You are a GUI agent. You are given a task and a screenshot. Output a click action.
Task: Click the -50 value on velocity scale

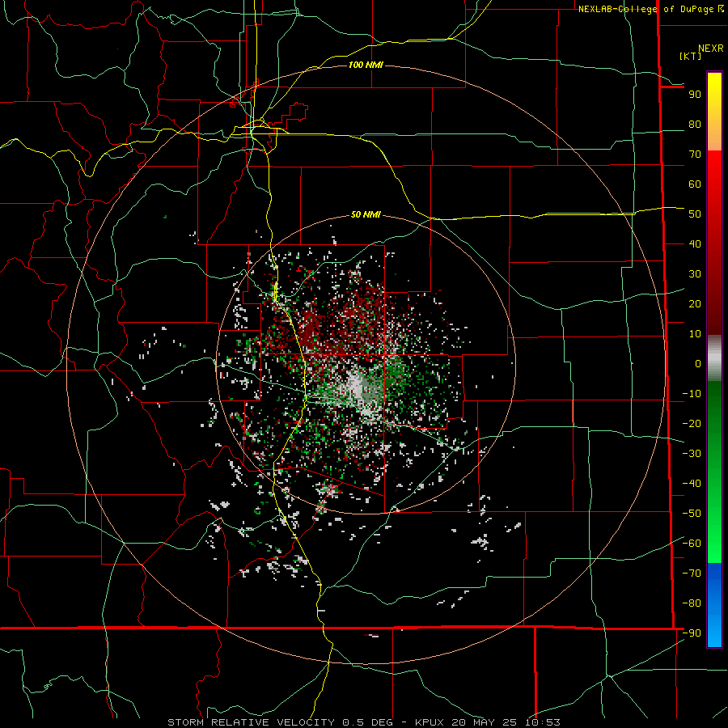(692, 514)
